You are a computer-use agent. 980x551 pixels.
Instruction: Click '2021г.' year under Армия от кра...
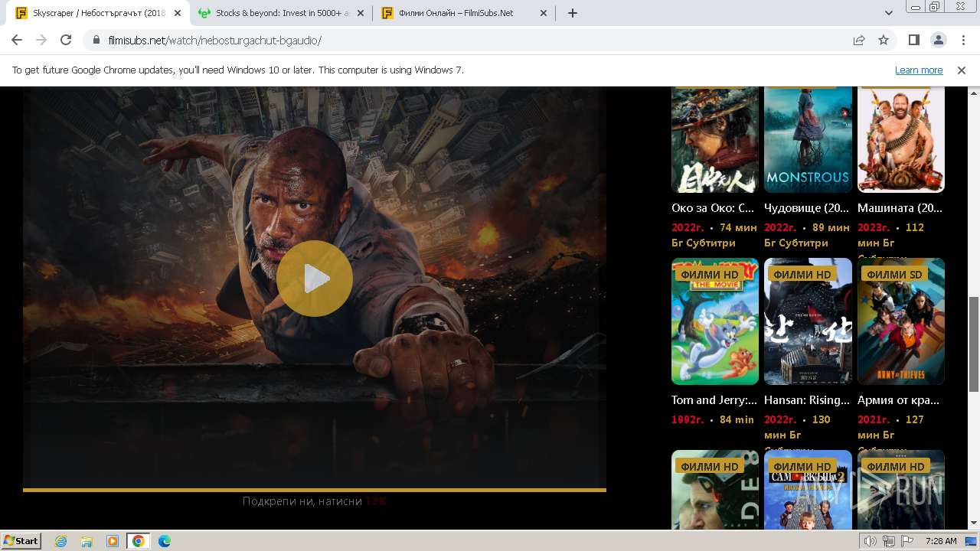[874, 419]
